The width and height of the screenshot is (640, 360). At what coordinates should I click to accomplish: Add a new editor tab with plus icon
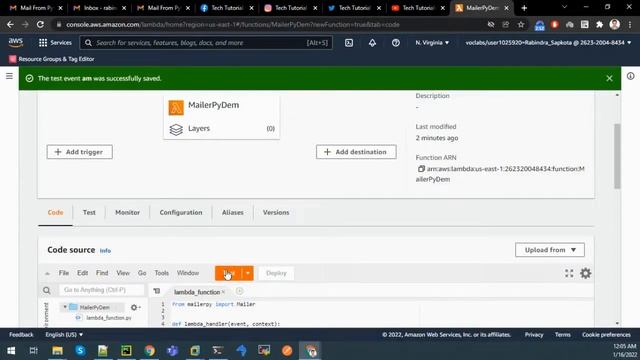[x=240, y=291]
